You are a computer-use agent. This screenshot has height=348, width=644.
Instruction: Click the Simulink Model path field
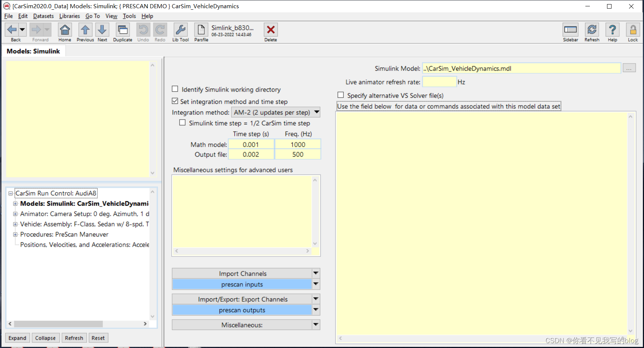(522, 68)
